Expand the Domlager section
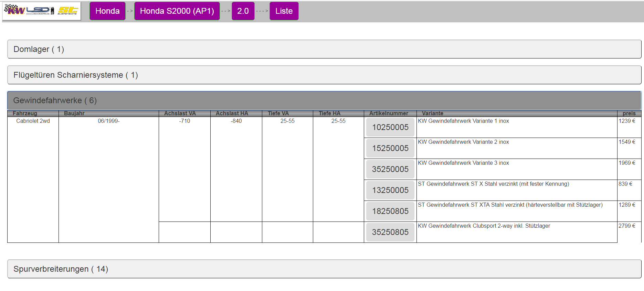 tap(324, 49)
